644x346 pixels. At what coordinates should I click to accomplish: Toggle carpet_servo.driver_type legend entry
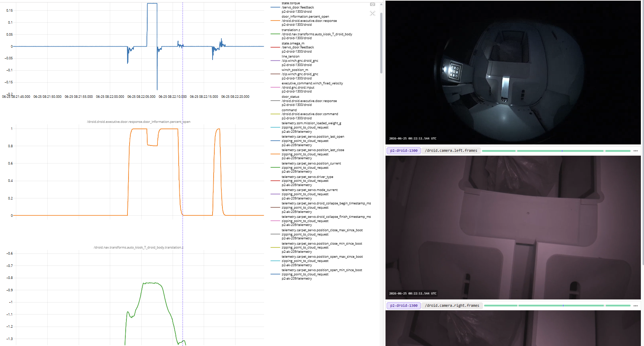[x=302, y=181]
